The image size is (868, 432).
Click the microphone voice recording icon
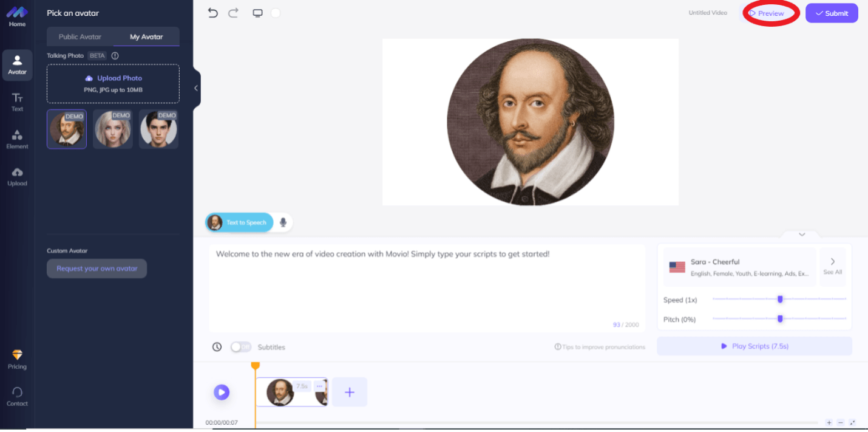click(x=283, y=222)
